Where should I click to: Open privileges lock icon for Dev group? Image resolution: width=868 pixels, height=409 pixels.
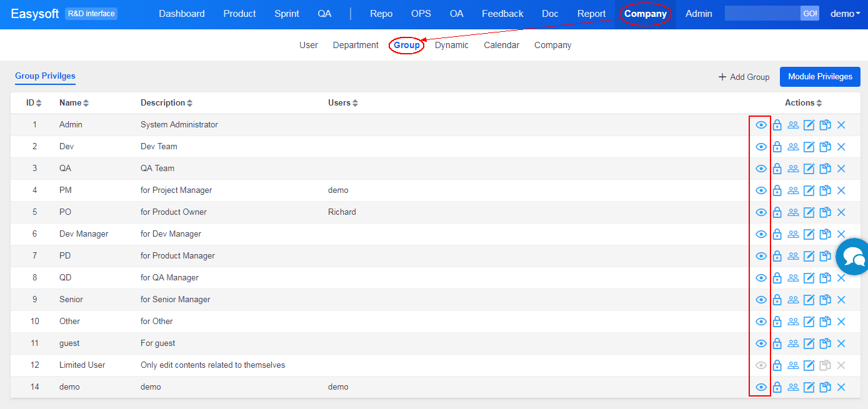[777, 147]
